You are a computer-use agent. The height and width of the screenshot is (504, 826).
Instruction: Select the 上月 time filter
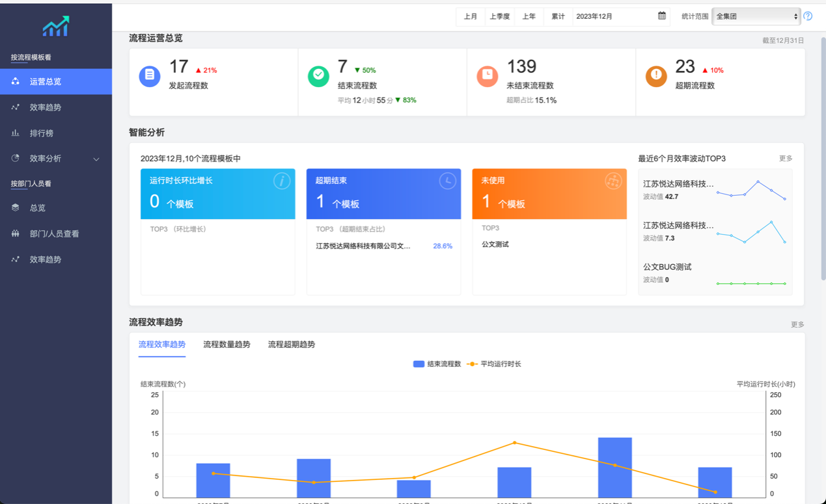[x=471, y=16]
